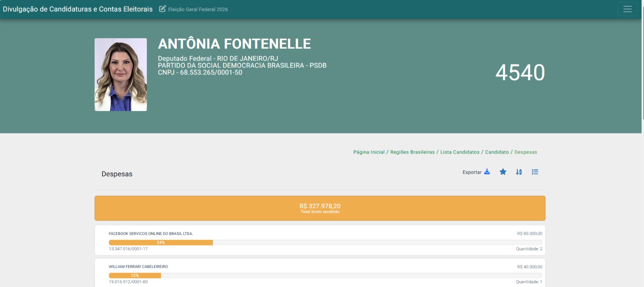Click the R$ 80.000,00 amount
644x287 pixels.
pyautogui.click(x=530, y=234)
